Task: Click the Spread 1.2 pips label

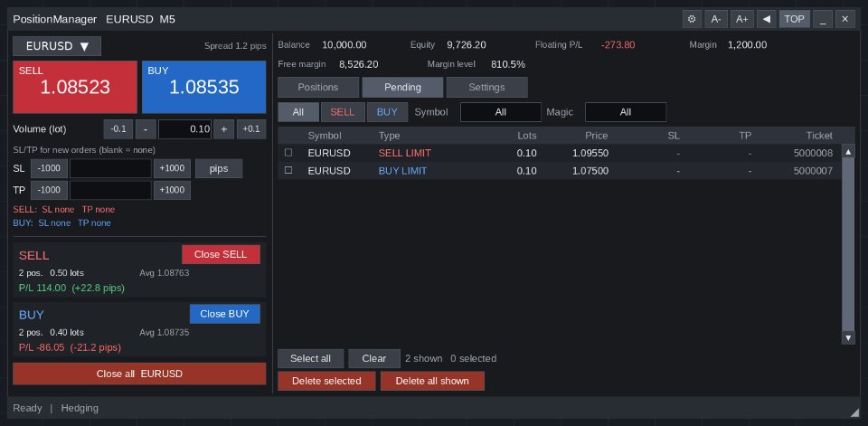Action: (235, 46)
